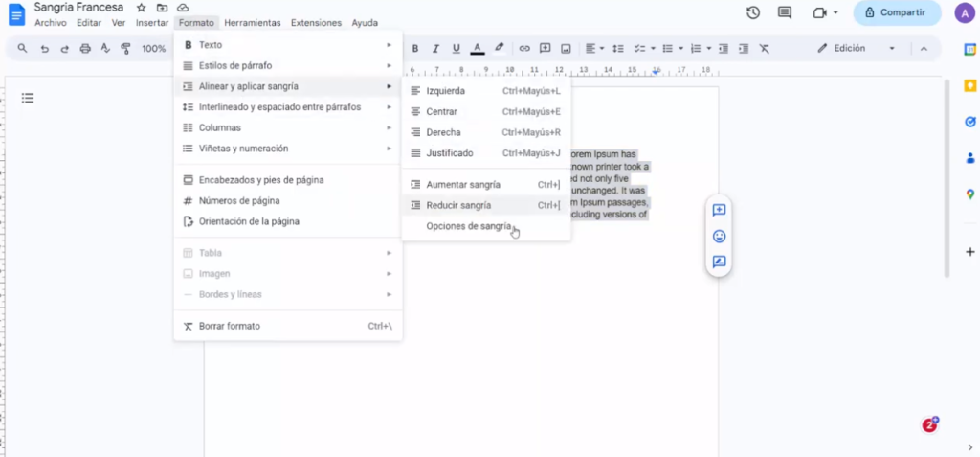Screen dimensions: 980x457
Task: Click the search magnifier in toolbar
Action: [x=23, y=48]
